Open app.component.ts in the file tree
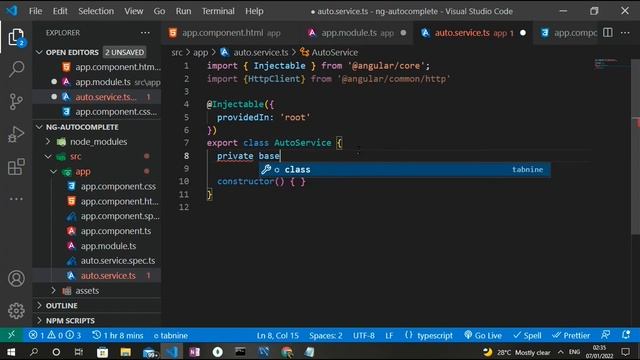Image resolution: width=640 pixels, height=360 pixels. [x=116, y=231]
